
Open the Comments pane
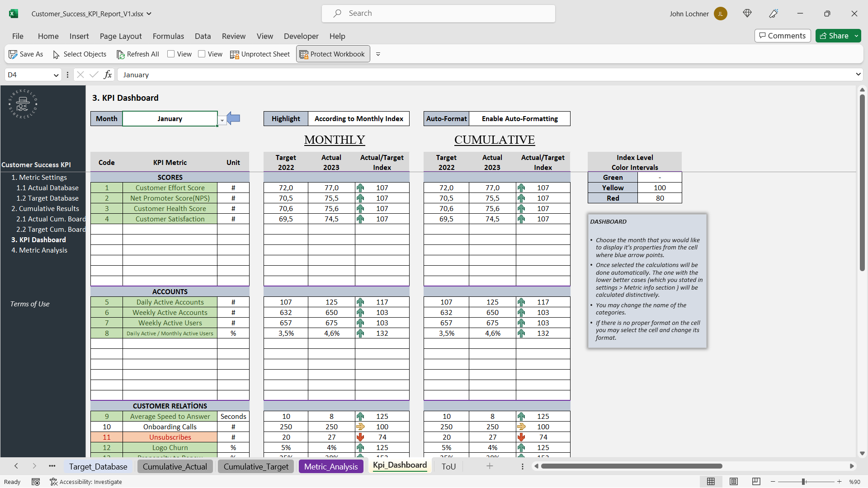point(782,36)
